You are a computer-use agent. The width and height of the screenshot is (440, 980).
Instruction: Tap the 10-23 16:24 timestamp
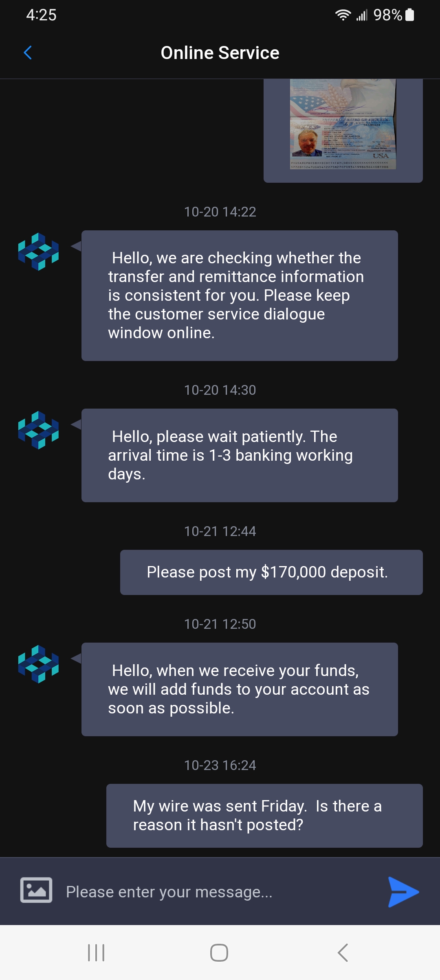click(x=220, y=765)
